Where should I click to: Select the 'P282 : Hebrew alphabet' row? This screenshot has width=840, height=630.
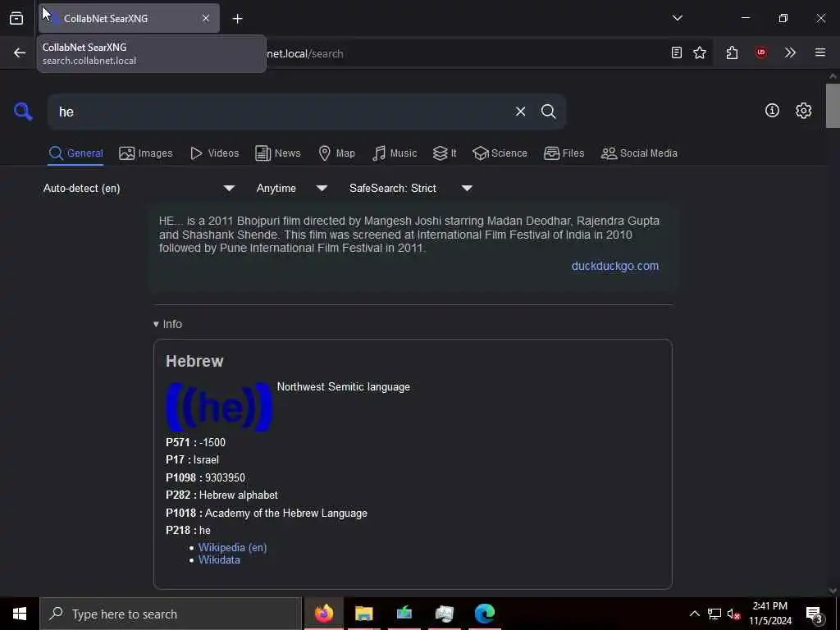tap(221, 495)
